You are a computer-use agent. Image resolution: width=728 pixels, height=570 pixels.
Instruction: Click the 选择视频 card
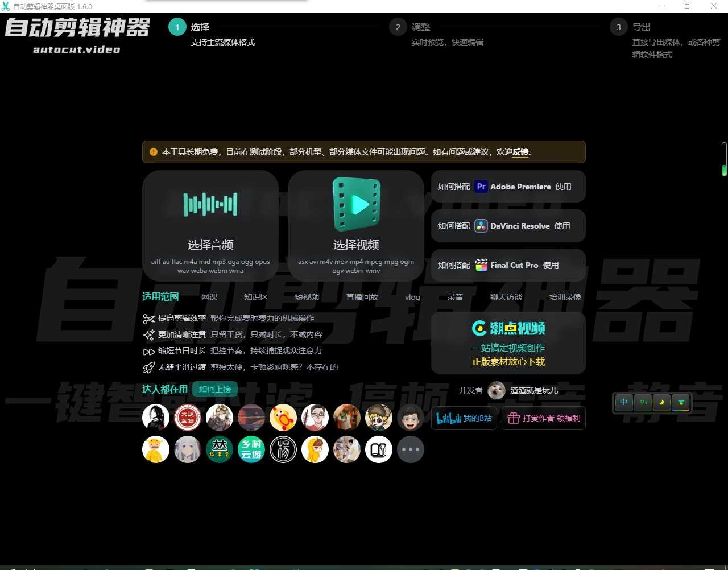pyautogui.click(x=356, y=226)
